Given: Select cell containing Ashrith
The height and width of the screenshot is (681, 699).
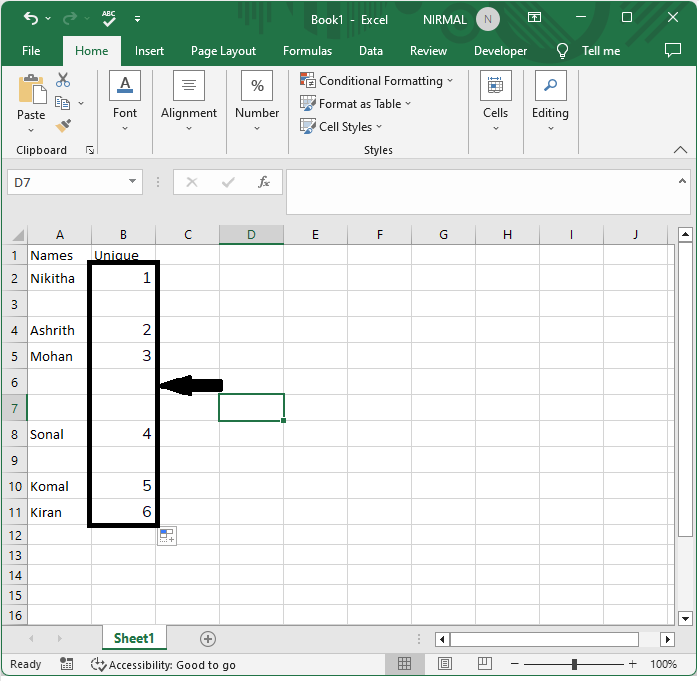Looking at the screenshot, I should point(59,330).
